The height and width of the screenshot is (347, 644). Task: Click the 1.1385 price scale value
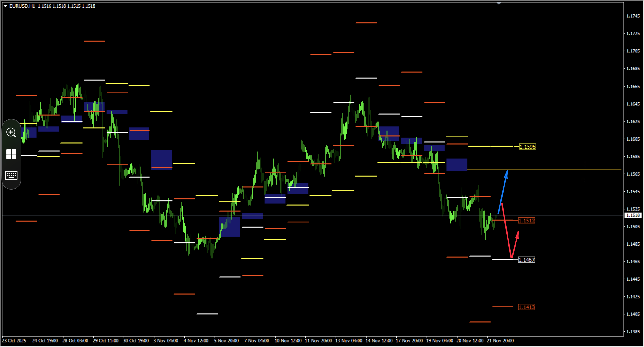(633, 331)
